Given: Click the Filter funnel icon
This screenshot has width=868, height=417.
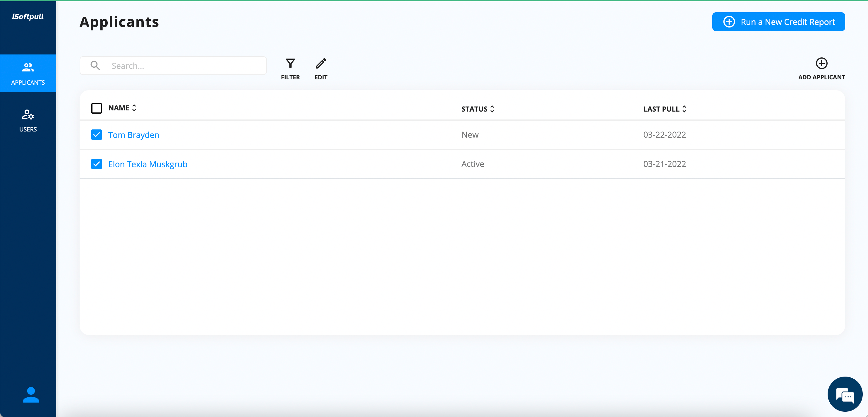Looking at the screenshot, I should point(290,63).
